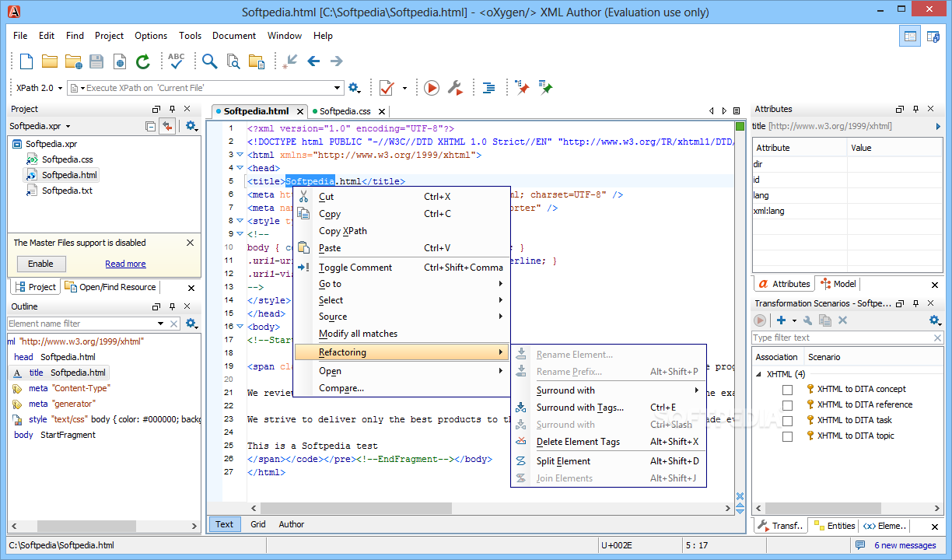Open the Document menu

click(x=234, y=36)
